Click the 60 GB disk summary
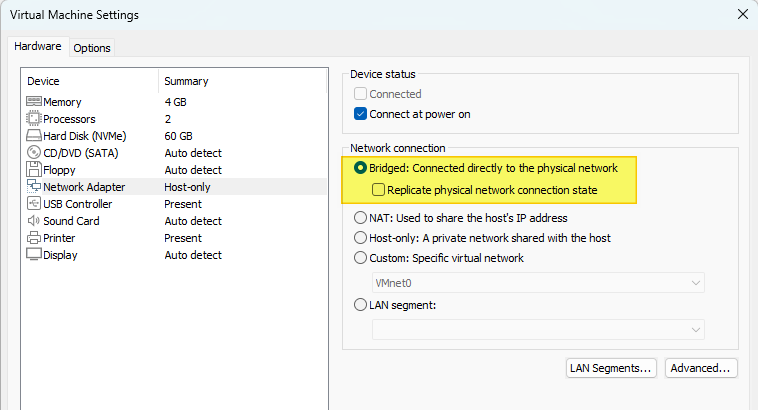The width and height of the screenshot is (758, 410). click(x=178, y=136)
